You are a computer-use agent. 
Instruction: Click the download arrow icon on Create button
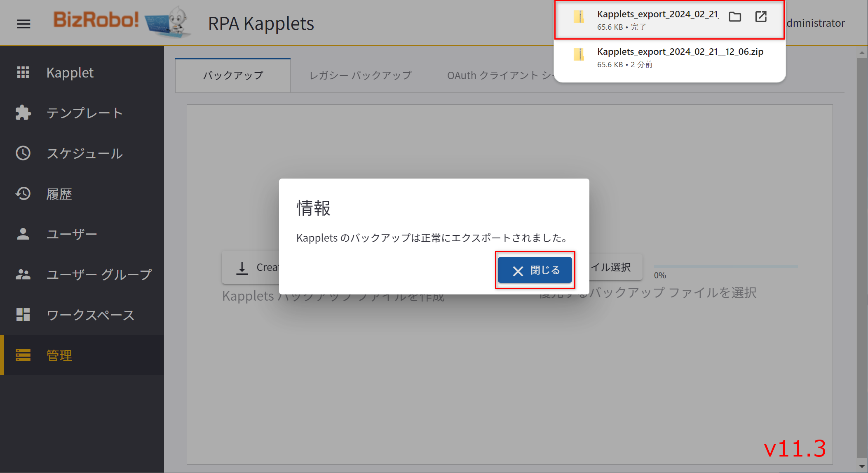coord(242,268)
